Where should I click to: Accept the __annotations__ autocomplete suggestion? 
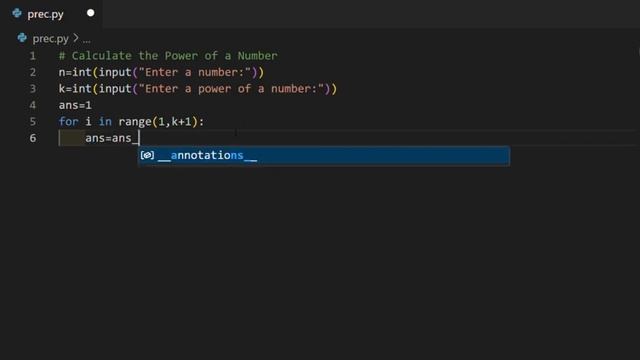[x=324, y=156]
